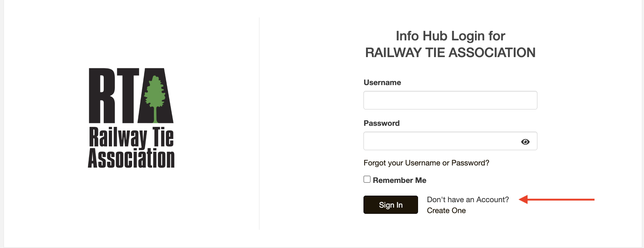Click the Info Hub Login for heading
Viewport: 644px width, 248px height.
pyautogui.click(x=450, y=36)
